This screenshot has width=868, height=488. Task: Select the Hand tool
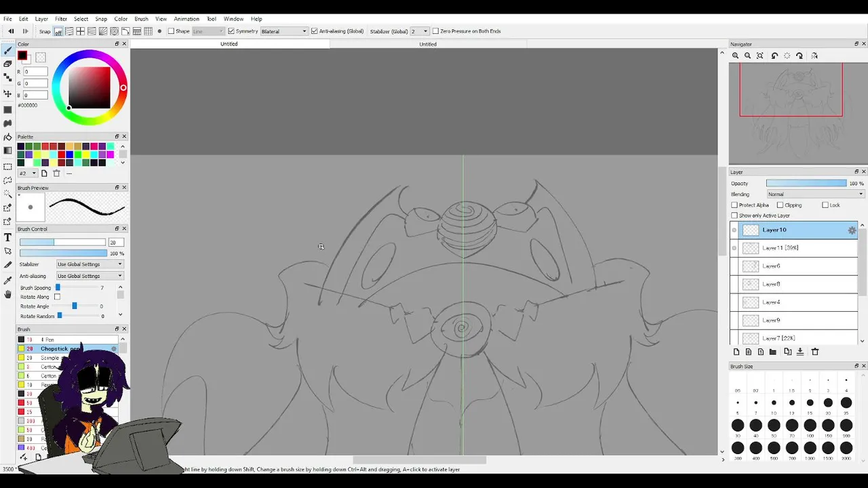pos(7,294)
